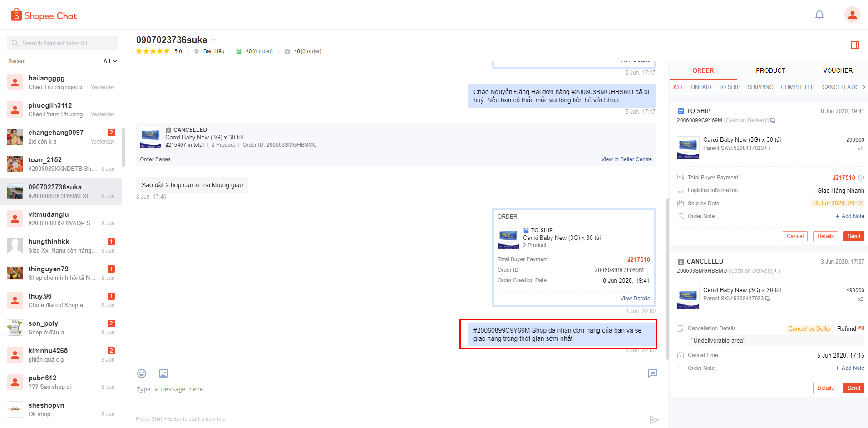Open Details of TO SHIP order

[825, 236]
